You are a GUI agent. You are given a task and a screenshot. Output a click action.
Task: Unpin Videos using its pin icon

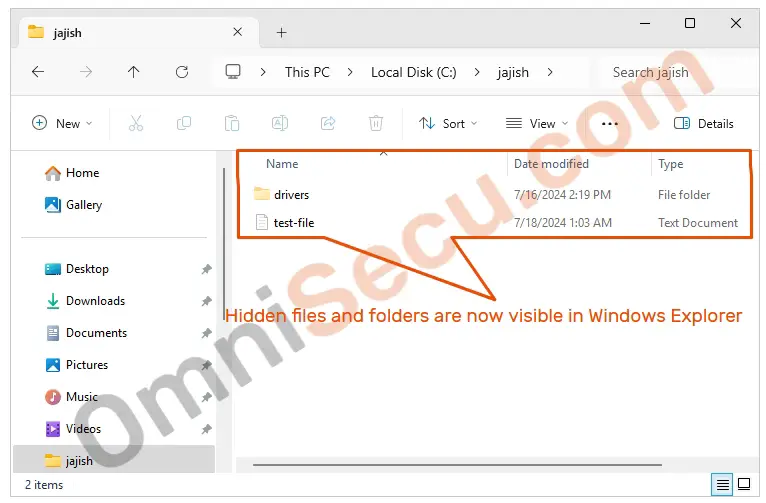[207, 429]
